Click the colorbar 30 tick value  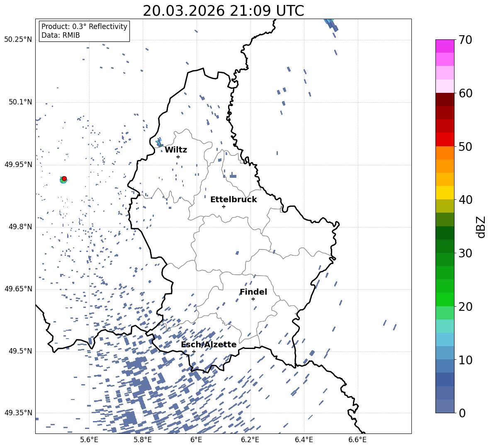(x=465, y=253)
